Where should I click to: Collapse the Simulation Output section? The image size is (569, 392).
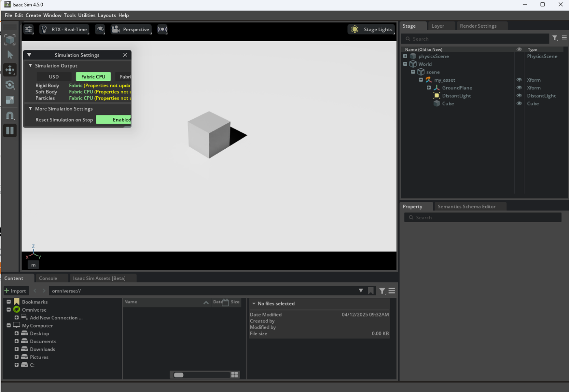tap(30, 65)
